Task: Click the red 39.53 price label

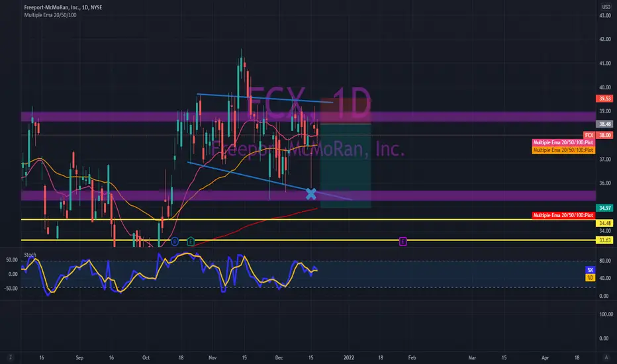Action: tap(604, 99)
